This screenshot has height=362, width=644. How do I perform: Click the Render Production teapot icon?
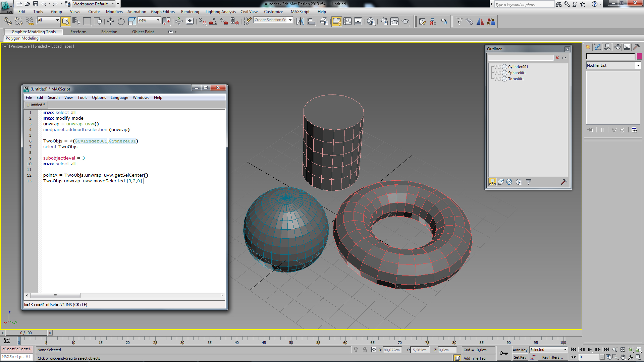point(406,21)
